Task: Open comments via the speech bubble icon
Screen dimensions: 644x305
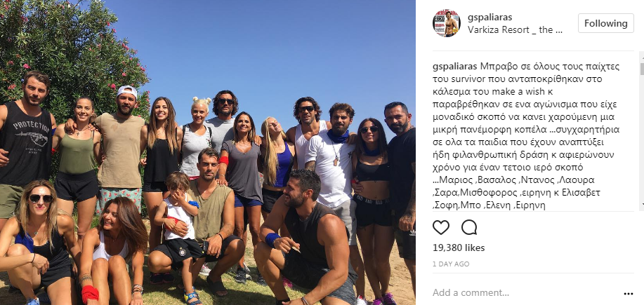Action: [469, 227]
